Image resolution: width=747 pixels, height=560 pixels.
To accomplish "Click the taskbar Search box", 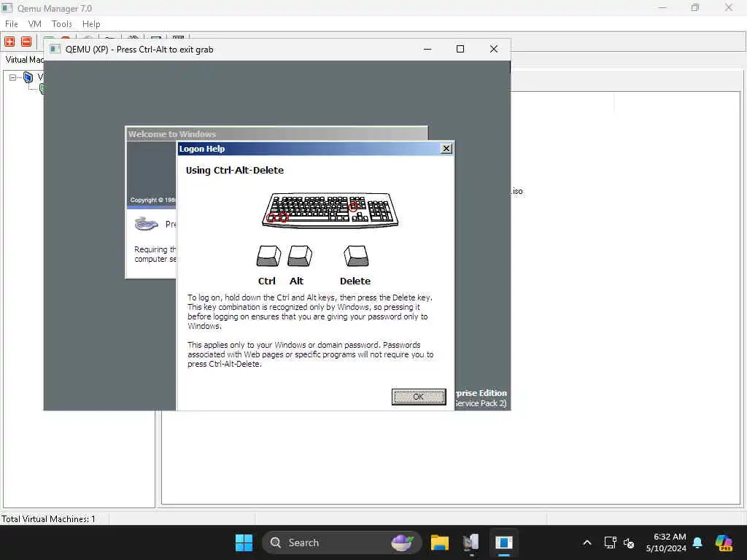I will pyautogui.click(x=341, y=542).
